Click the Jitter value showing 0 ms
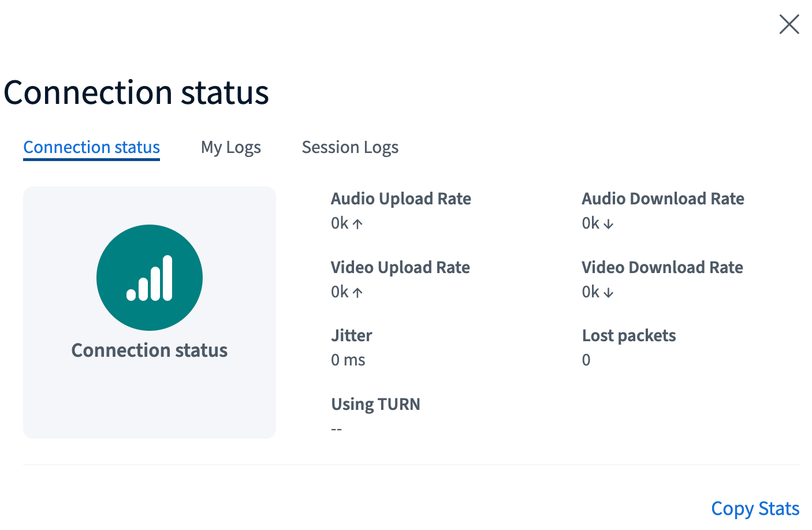This screenshot has width=812, height=530. coord(347,360)
